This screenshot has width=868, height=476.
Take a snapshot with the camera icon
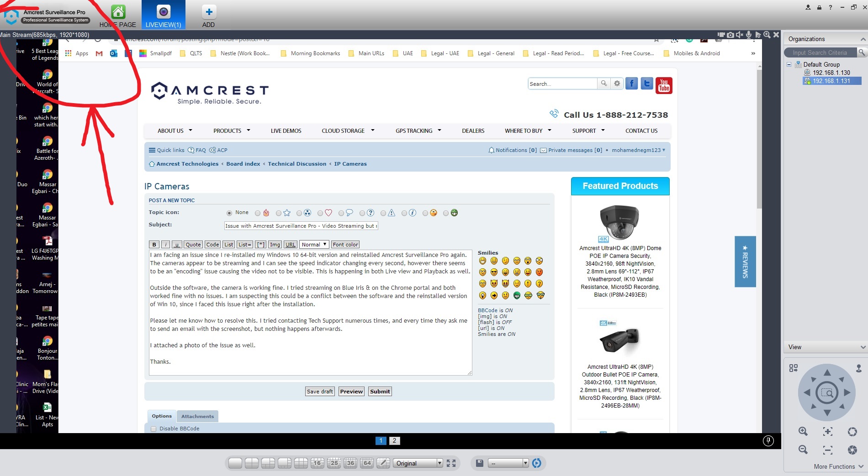pos(730,35)
